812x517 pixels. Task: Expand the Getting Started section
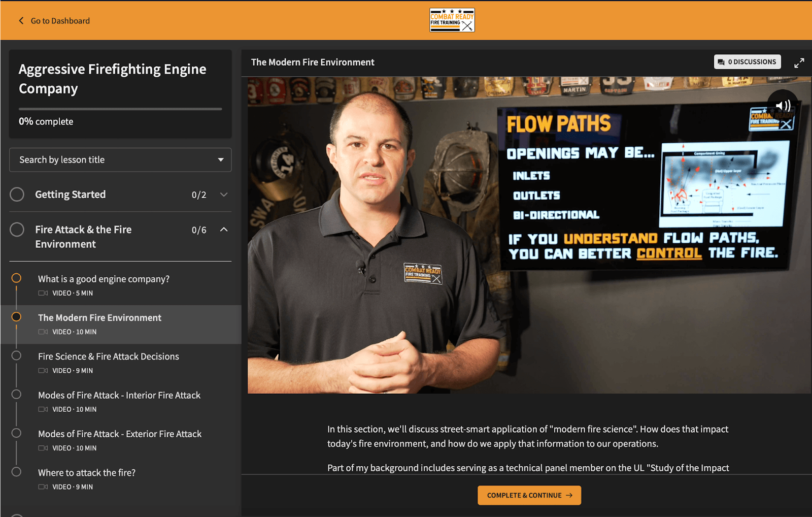(224, 194)
